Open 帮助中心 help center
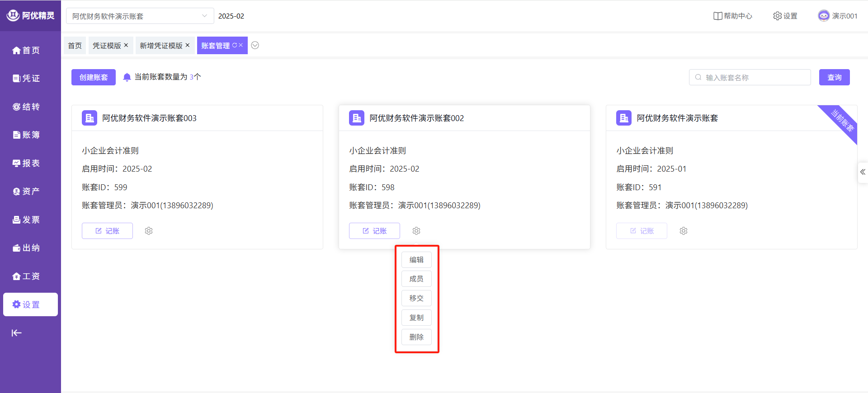The width and height of the screenshot is (868, 393). 733,16
